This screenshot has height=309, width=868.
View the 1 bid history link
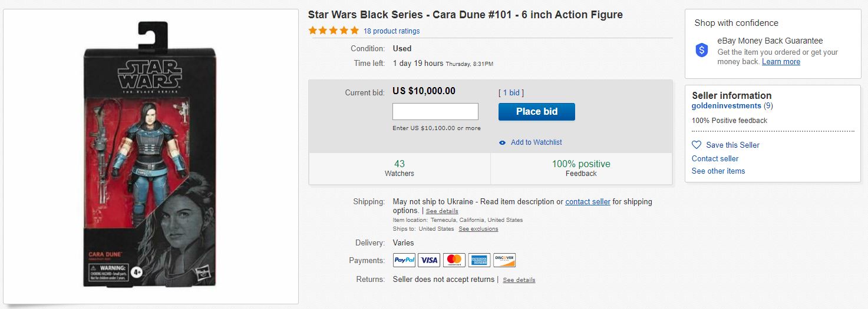[510, 92]
